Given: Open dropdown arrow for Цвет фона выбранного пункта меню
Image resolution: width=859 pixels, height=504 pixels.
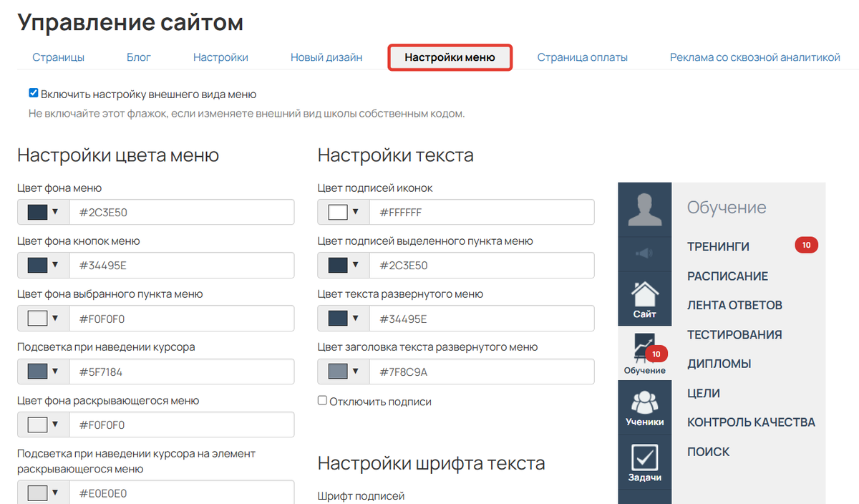Looking at the screenshot, I should tap(55, 318).
